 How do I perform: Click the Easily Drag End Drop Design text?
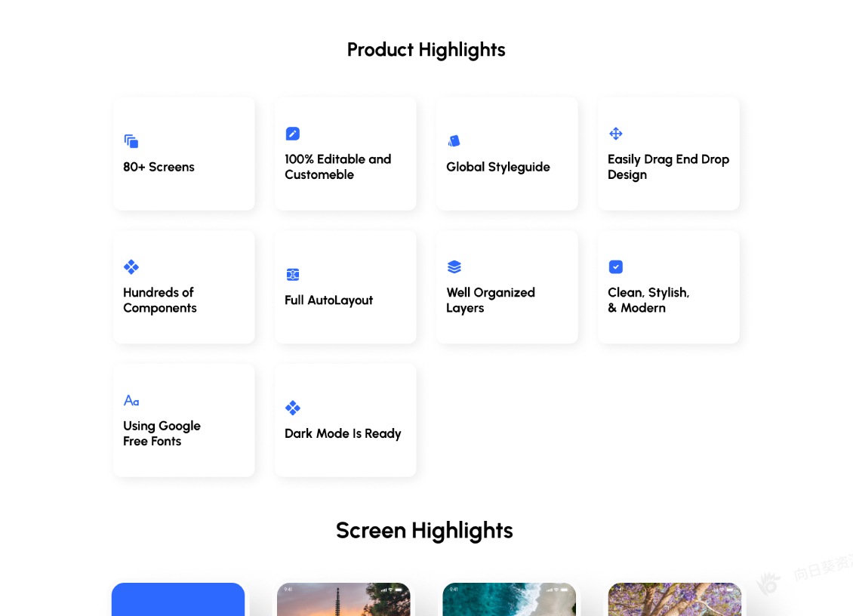pyautogui.click(x=668, y=167)
